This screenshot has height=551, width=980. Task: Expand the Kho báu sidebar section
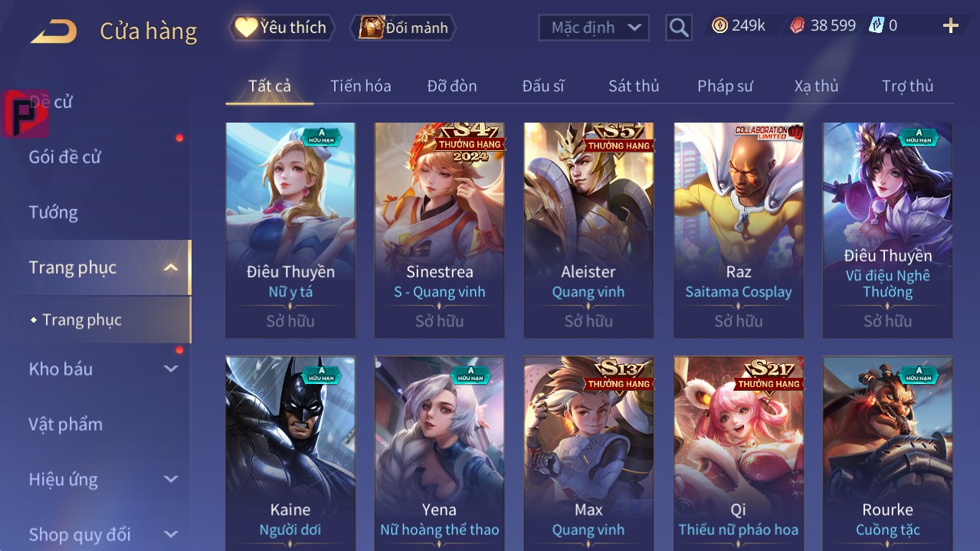click(171, 369)
